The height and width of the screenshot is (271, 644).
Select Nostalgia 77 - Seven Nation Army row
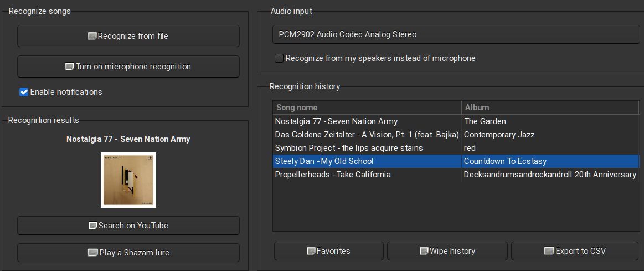point(336,121)
